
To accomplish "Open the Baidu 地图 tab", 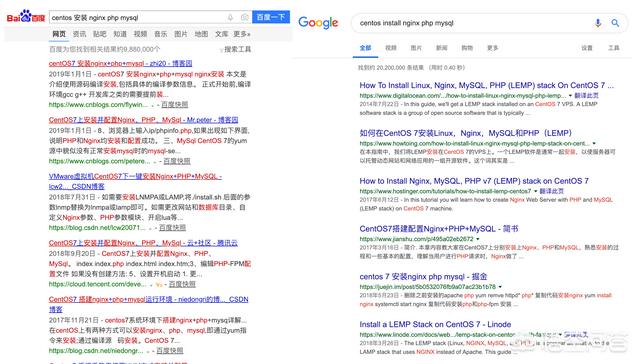I will [201, 34].
